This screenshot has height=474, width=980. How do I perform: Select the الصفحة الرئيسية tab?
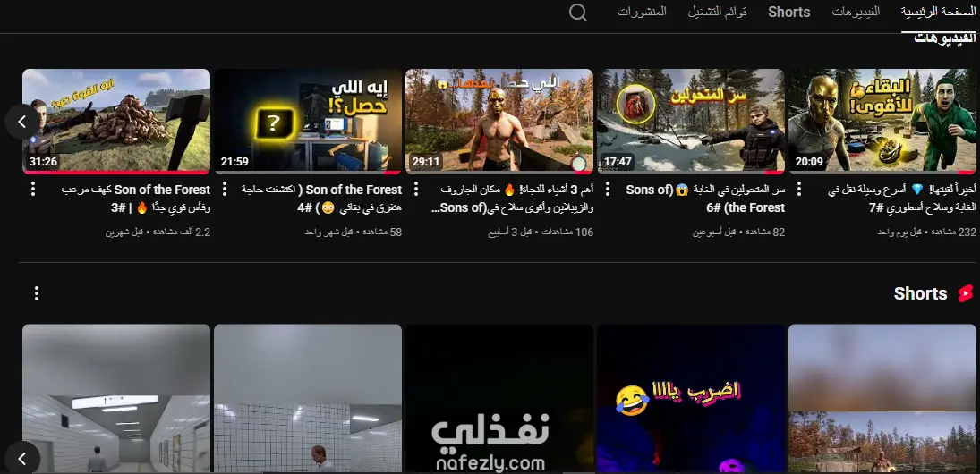click(x=938, y=12)
